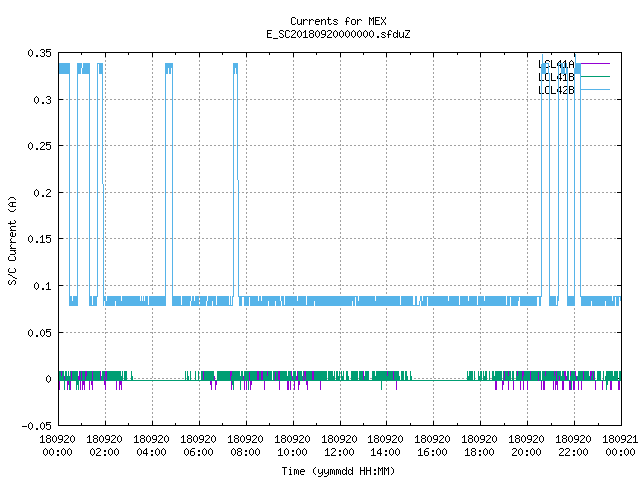Click the '180920 04:00' time tick label
The height and width of the screenshot is (480, 640).
point(151,446)
